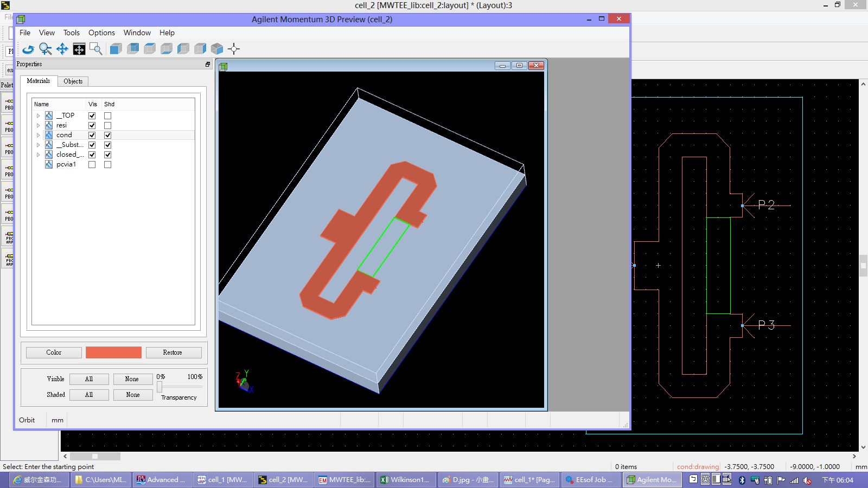Switch to right view cube
This screenshot has width=868, height=488.
pyautogui.click(x=200, y=49)
